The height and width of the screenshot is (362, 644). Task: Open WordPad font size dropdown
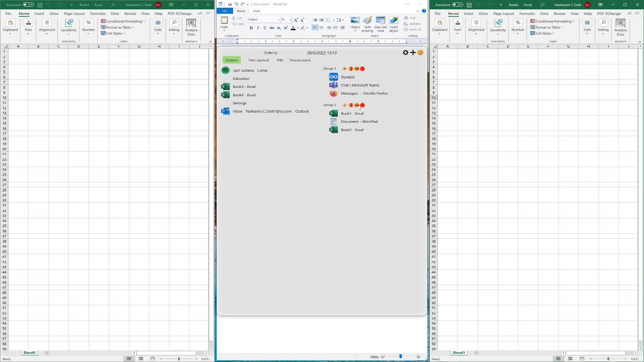pos(290,20)
